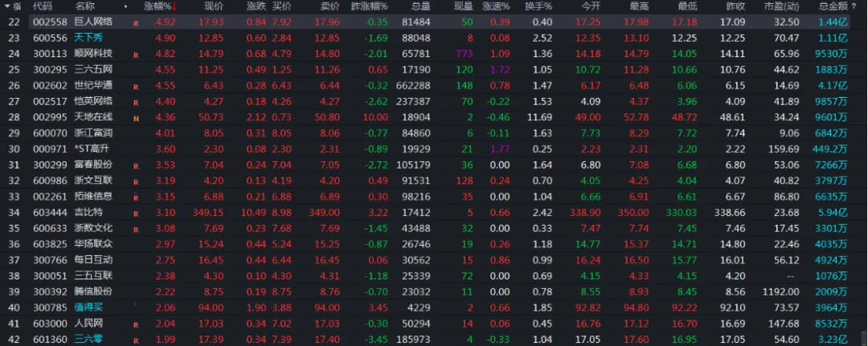Viewport: 868px width, 346px height.
Task: Click the red sort arrow on 涨幅% column
Action: (175, 6)
